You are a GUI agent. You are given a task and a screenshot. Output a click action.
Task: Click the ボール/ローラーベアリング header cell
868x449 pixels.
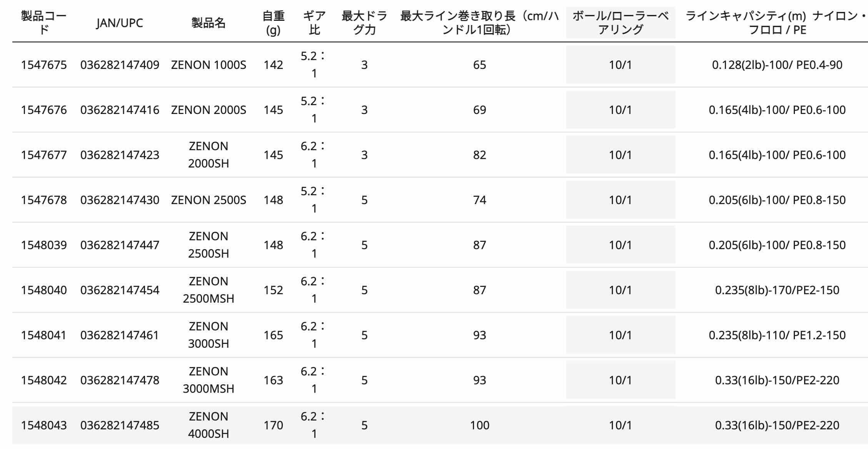[621, 23]
